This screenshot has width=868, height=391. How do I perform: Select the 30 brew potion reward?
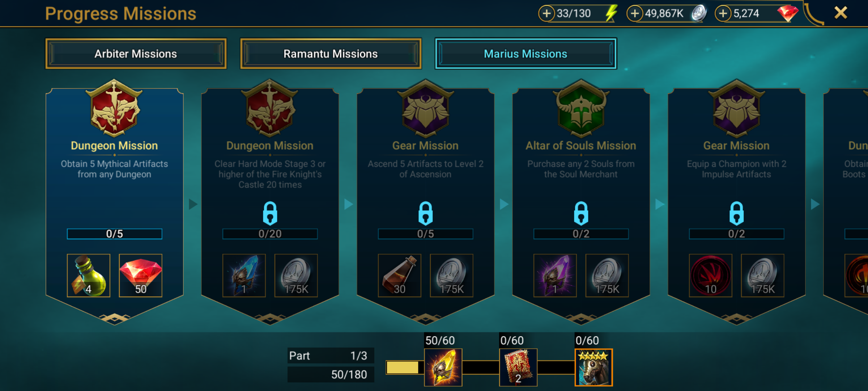pyautogui.click(x=400, y=276)
